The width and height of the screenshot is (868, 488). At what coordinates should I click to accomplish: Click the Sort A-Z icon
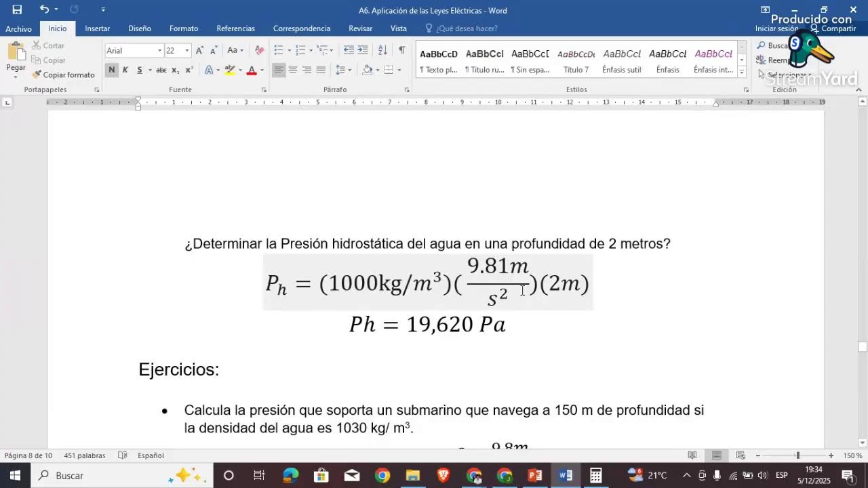(x=382, y=51)
